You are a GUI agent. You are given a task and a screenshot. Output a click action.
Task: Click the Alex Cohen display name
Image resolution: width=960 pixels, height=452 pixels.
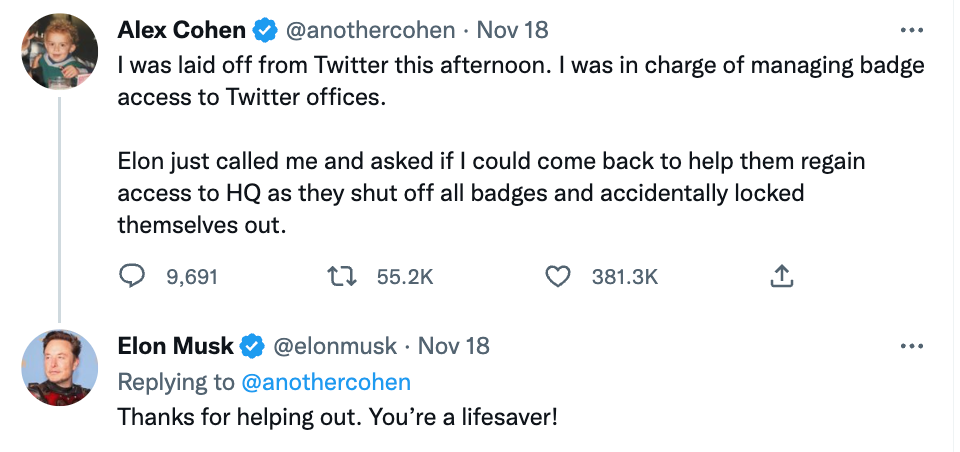pyautogui.click(x=181, y=30)
